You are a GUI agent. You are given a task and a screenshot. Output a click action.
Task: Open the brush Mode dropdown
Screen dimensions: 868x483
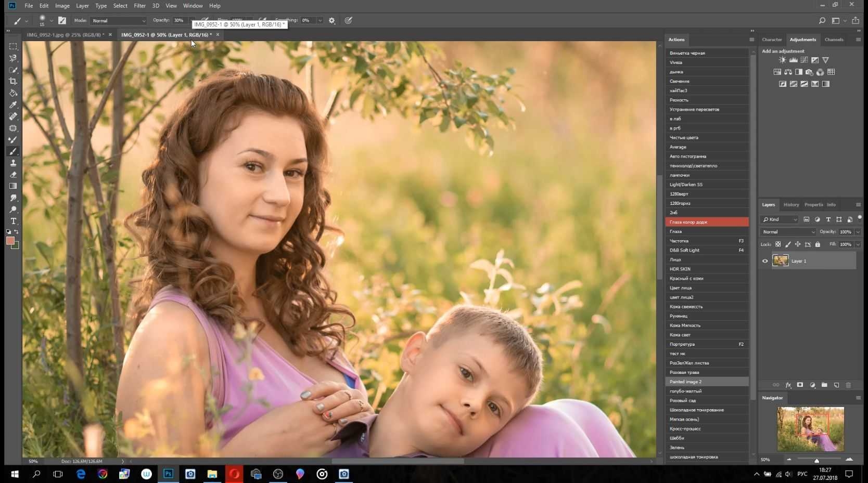coord(118,21)
